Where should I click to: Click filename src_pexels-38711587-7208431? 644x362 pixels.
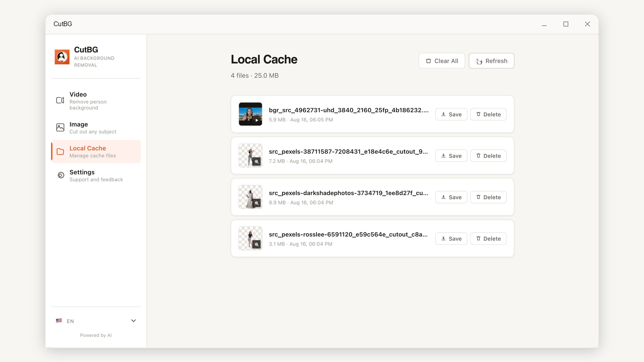[x=348, y=152]
